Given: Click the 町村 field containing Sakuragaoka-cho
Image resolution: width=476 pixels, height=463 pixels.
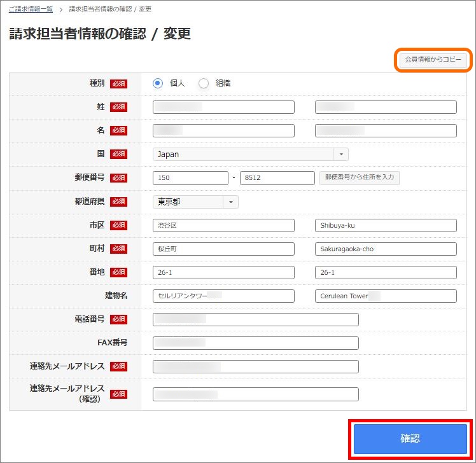Looking at the screenshot, I should coord(386,249).
